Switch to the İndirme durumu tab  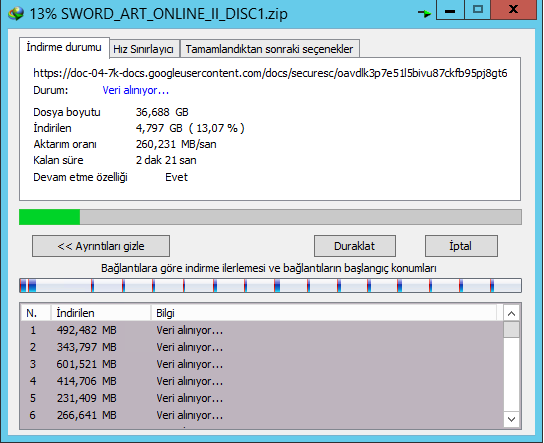(64, 47)
